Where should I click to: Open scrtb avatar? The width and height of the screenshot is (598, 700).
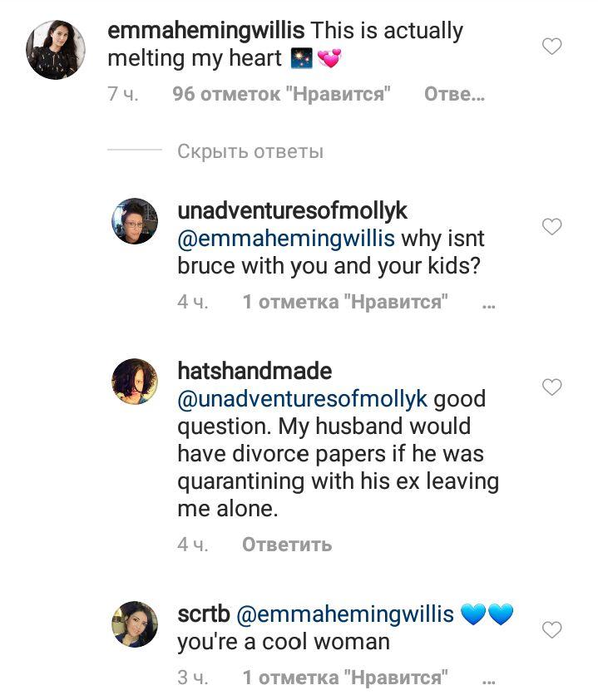click(135, 624)
